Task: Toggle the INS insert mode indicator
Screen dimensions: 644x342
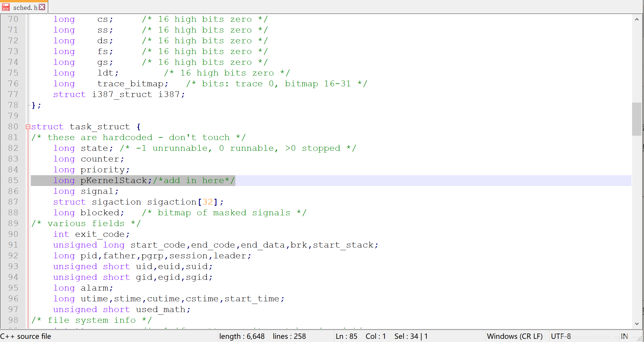Action: [x=624, y=336]
